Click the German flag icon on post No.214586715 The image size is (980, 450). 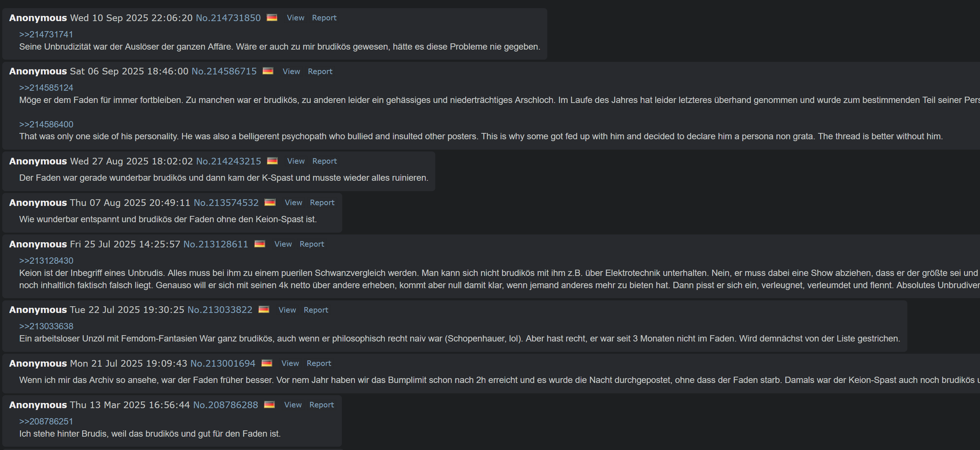[x=268, y=71]
